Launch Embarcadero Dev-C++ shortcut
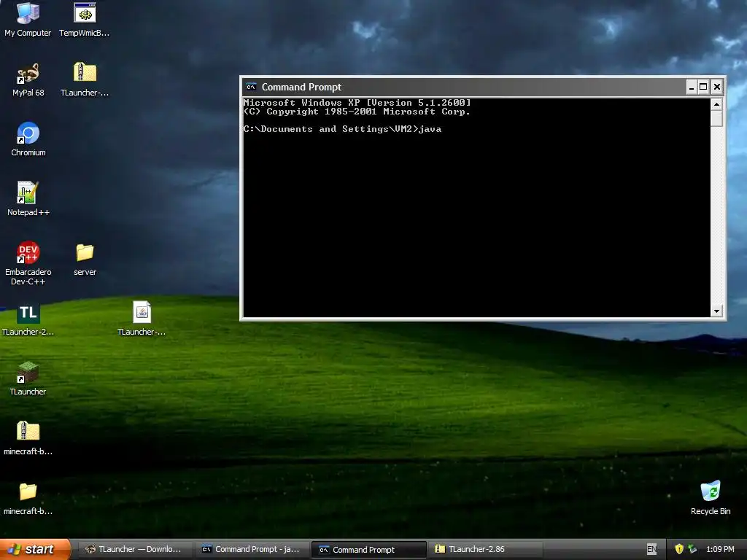 pos(28,263)
